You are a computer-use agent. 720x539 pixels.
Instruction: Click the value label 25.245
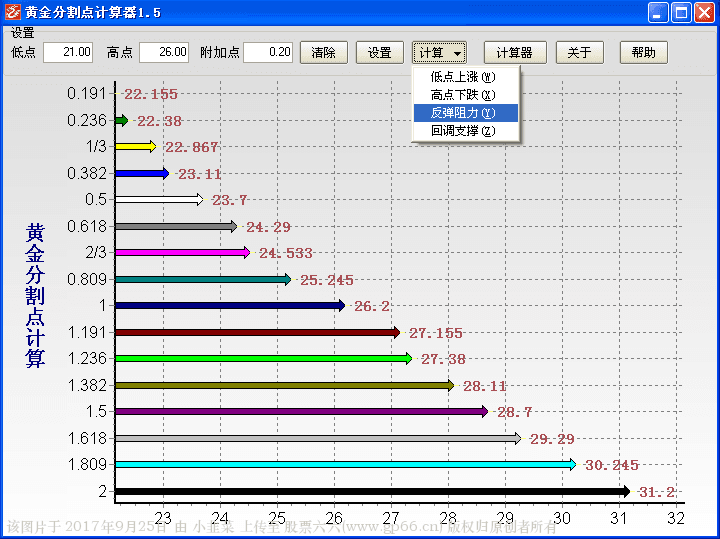327,280
